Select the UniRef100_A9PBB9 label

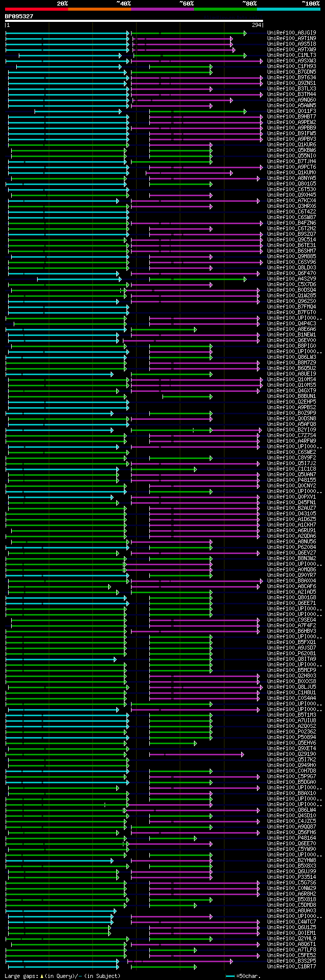291,128
